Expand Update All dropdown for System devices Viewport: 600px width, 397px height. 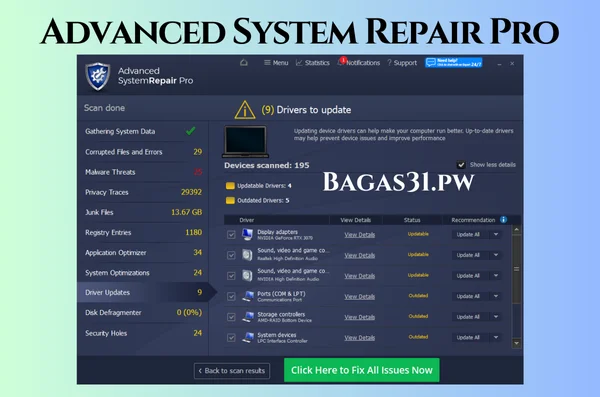(496, 338)
